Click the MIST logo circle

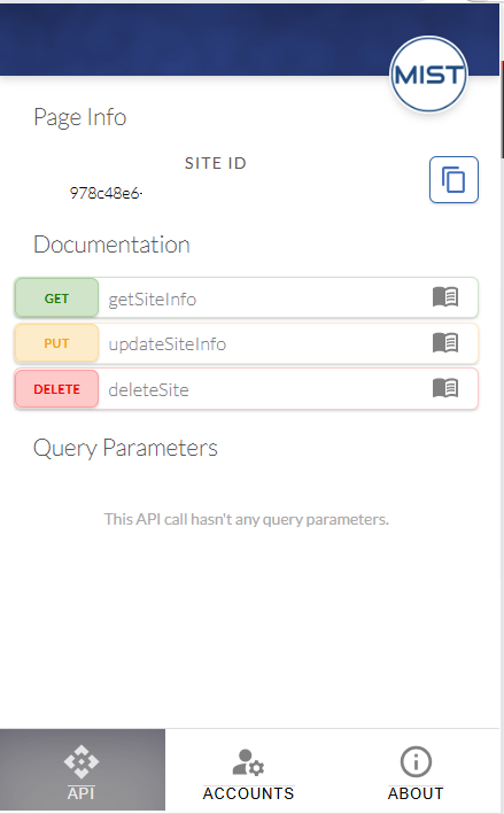[x=429, y=74]
